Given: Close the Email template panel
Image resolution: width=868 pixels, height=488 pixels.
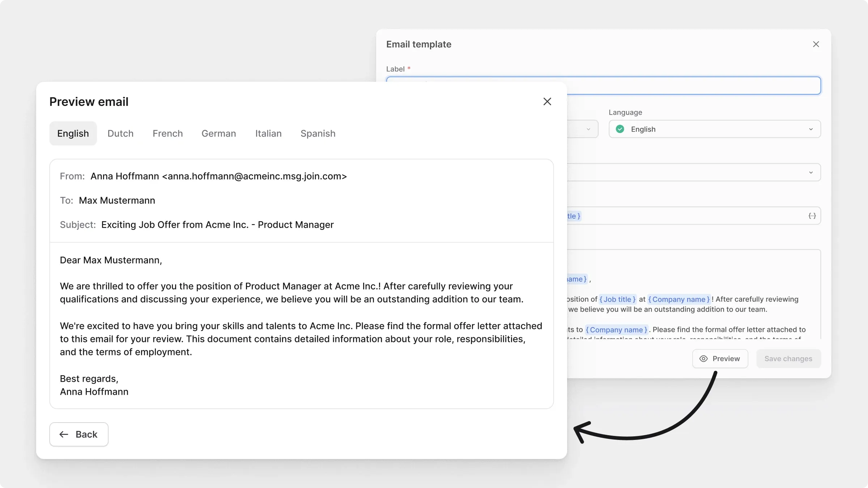Looking at the screenshot, I should (x=816, y=44).
